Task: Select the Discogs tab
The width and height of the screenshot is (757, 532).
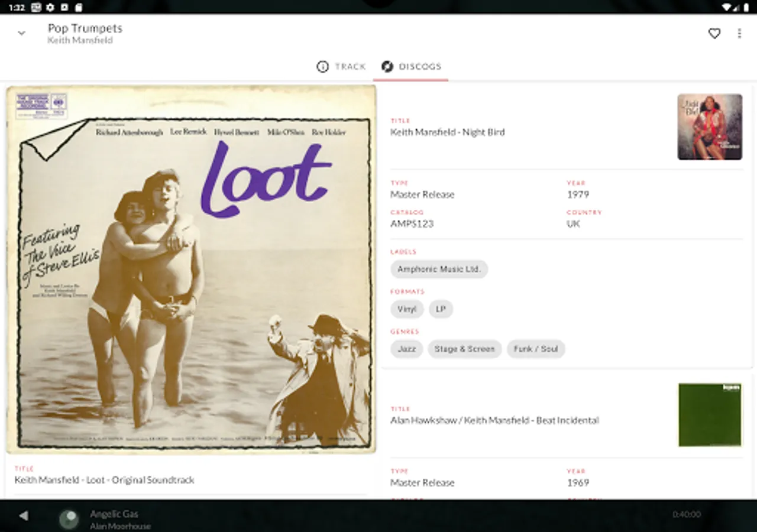Action: pos(411,66)
